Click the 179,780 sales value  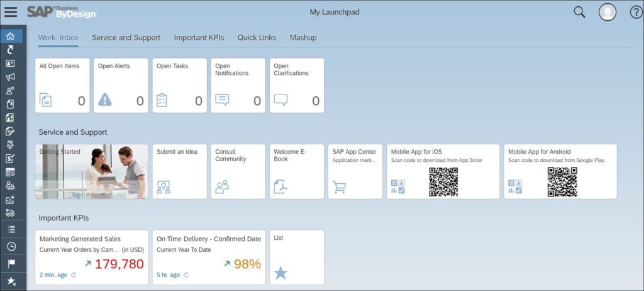point(119,265)
